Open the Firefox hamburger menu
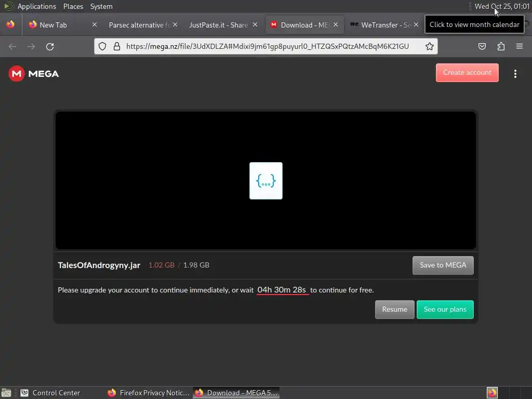The image size is (532, 399). pyautogui.click(x=519, y=46)
